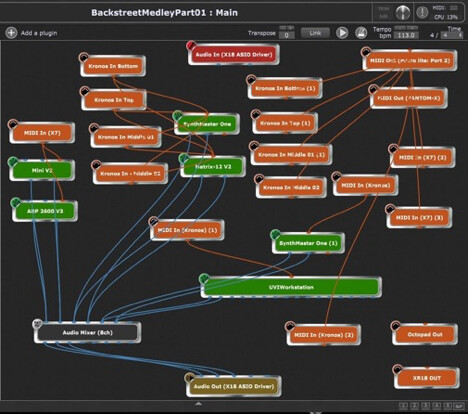Start playback with the Play button
The height and width of the screenshot is (414, 468).
[342, 33]
